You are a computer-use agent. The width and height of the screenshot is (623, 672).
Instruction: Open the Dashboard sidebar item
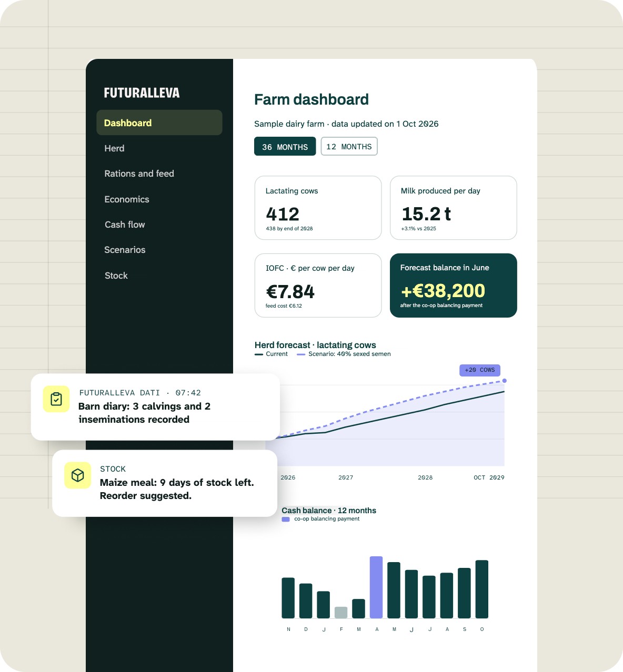159,123
